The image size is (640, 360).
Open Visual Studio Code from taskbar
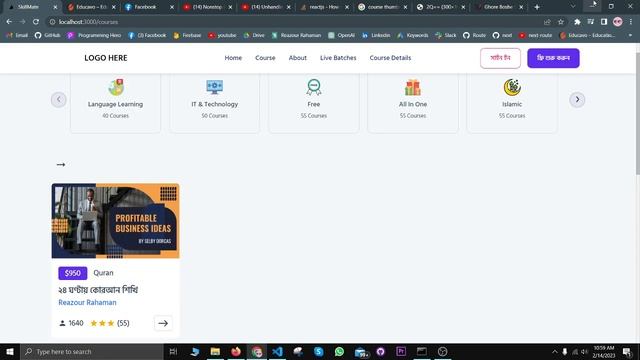(278, 351)
